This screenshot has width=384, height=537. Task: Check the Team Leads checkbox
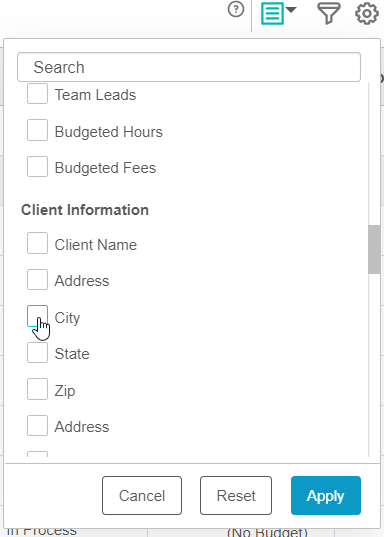(37, 93)
